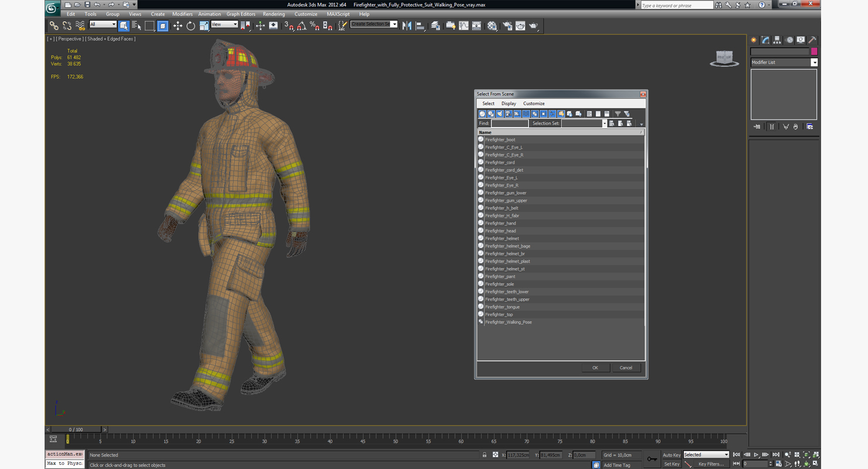
Task: Toggle the 3D Snaps button
Action: [288, 26]
